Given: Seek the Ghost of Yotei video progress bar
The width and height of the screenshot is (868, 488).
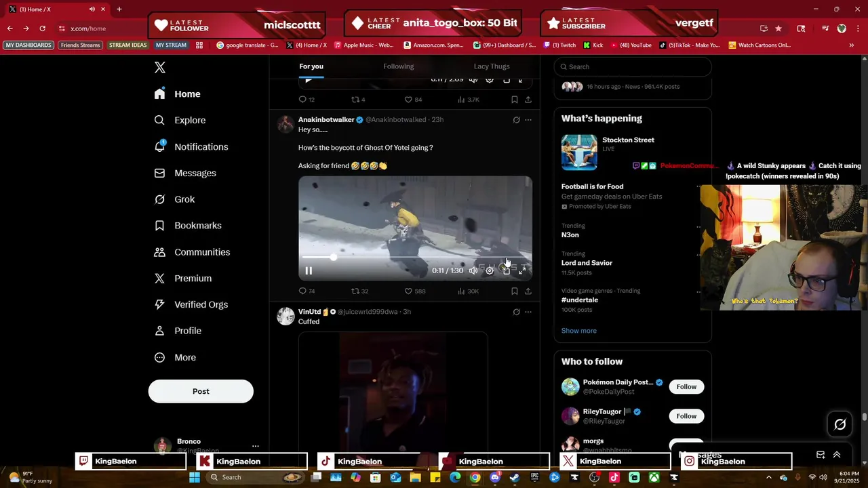Looking at the screenshot, I should tap(416, 258).
